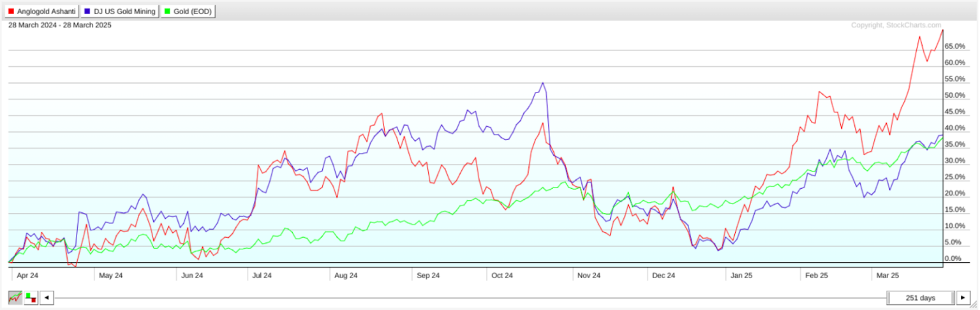
Task: Click the Apr 24 axis label
Action: [x=26, y=276]
